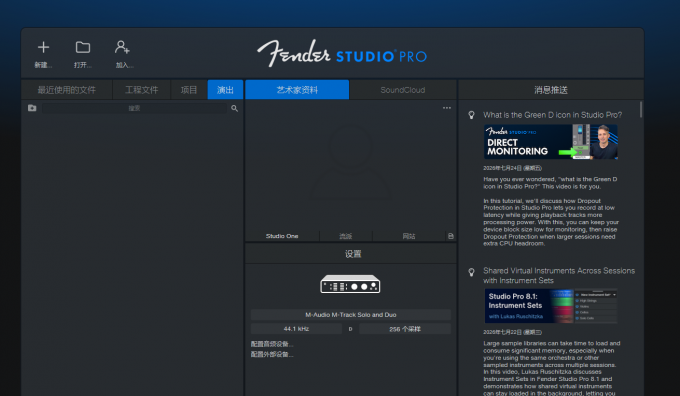Open the M-Audio M-Track Solo and Duo device selector
Screen dimensions: 680x396
pyautogui.click(x=351, y=315)
